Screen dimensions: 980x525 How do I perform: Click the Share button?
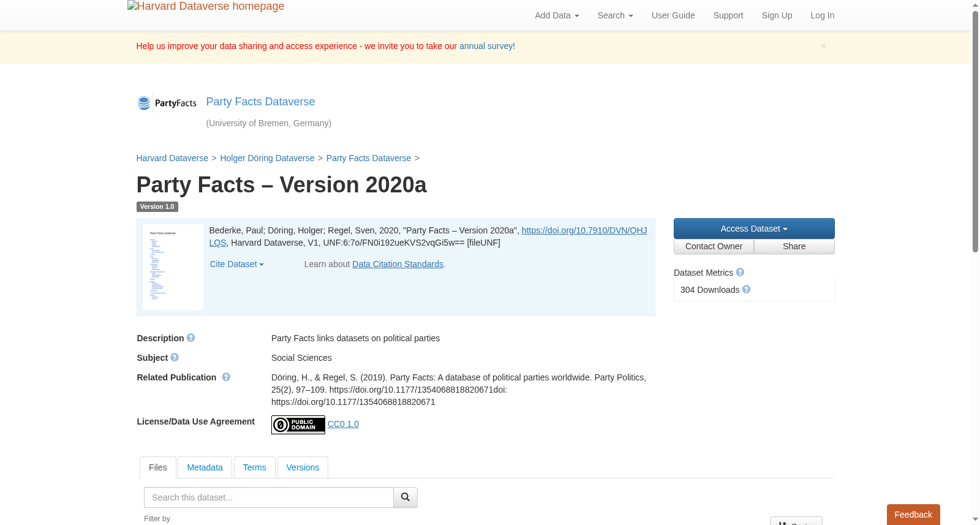click(x=794, y=246)
